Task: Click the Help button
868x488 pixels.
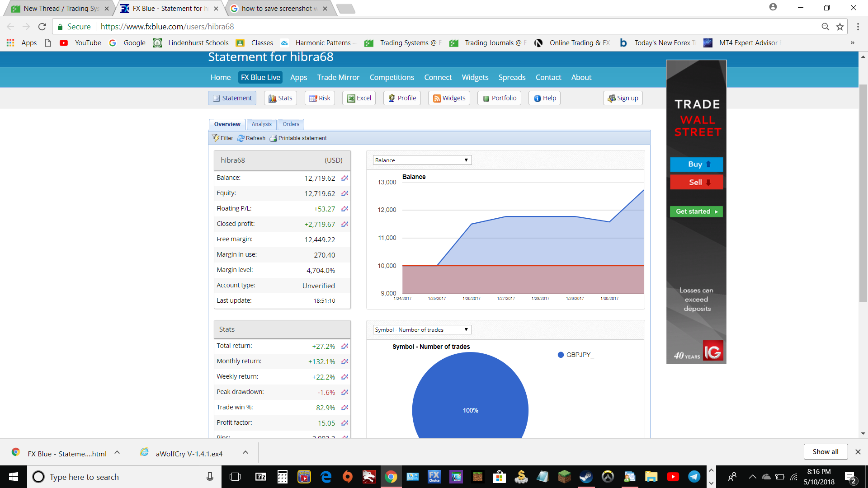Action: tap(545, 98)
